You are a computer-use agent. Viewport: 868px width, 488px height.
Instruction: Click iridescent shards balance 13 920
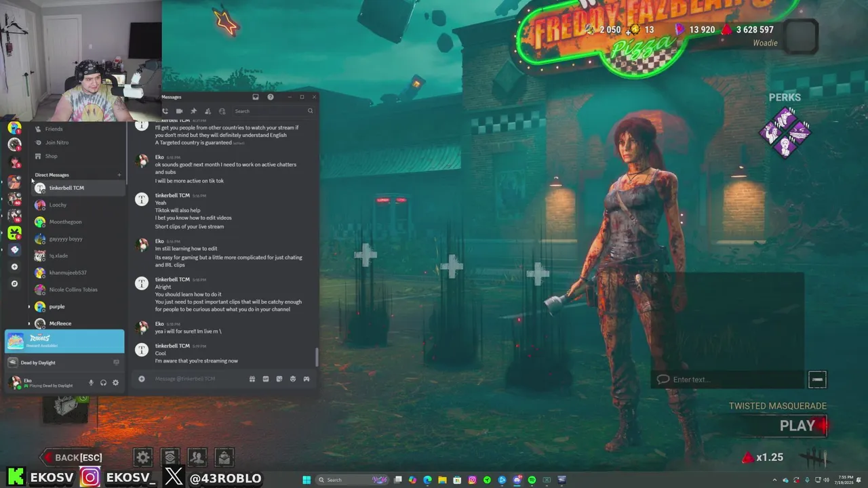click(694, 30)
